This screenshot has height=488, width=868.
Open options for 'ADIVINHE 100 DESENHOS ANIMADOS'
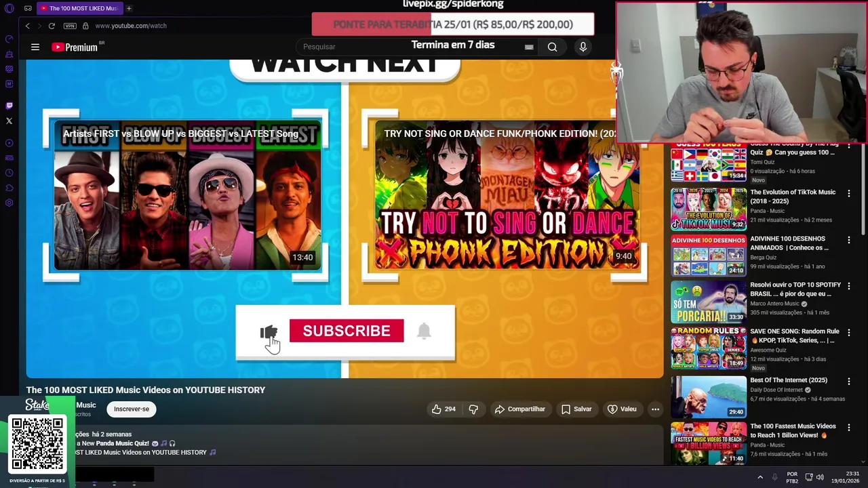[x=848, y=240]
